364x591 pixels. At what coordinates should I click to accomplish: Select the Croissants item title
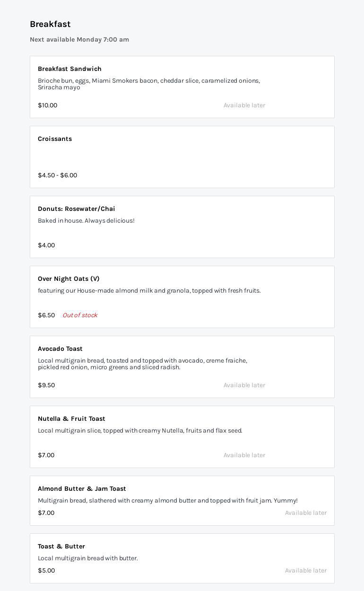(x=55, y=139)
